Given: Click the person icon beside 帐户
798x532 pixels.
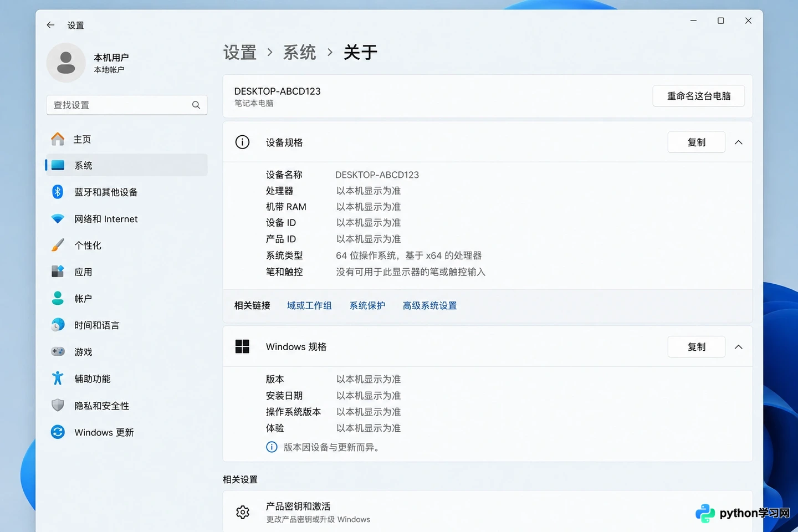Looking at the screenshot, I should (x=58, y=298).
